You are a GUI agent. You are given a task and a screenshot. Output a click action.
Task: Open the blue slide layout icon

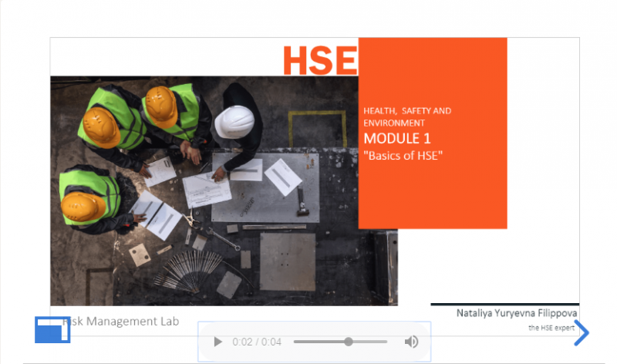[x=52, y=329]
